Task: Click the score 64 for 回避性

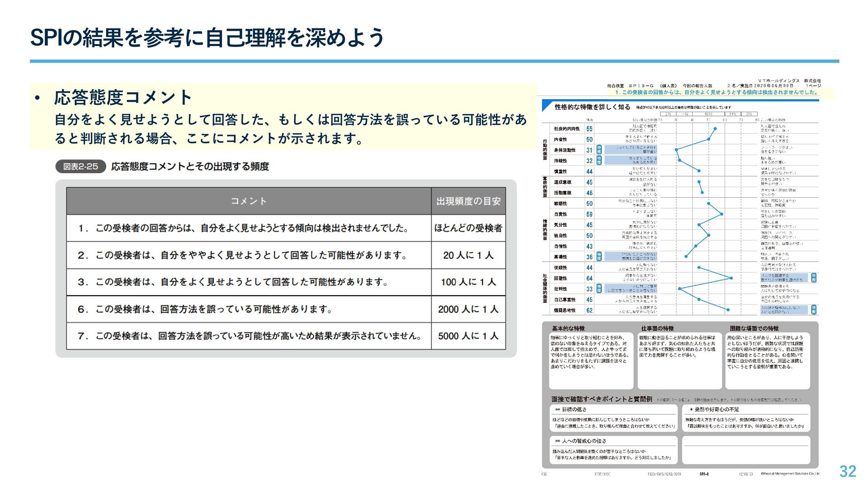Action: (590, 278)
